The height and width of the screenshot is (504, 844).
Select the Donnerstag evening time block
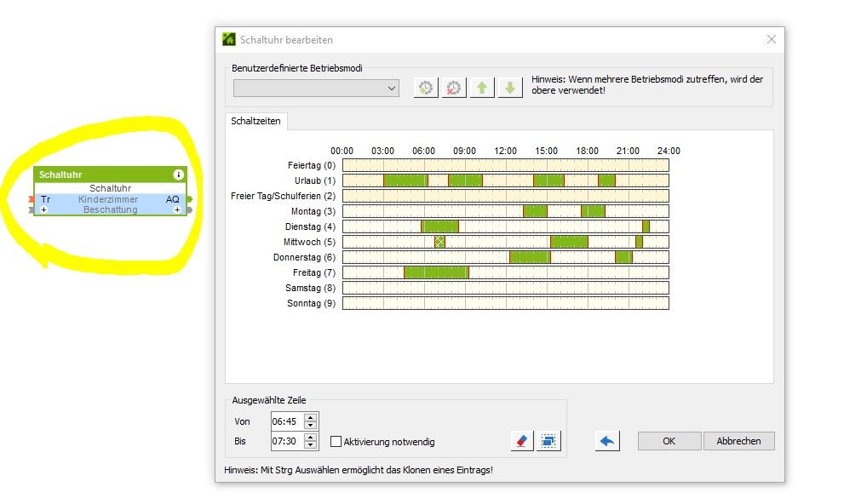624,257
